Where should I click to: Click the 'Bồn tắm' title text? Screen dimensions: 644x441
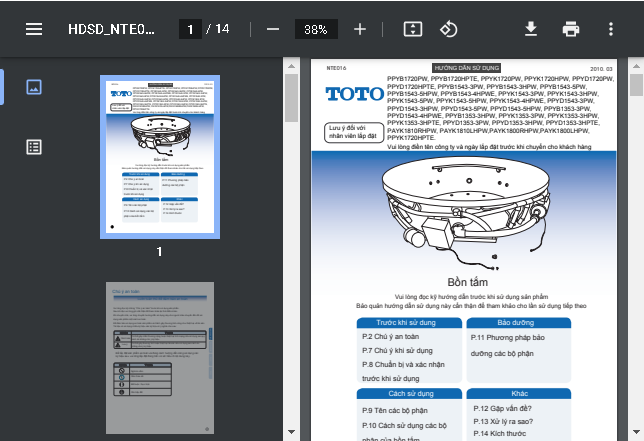[x=467, y=283]
